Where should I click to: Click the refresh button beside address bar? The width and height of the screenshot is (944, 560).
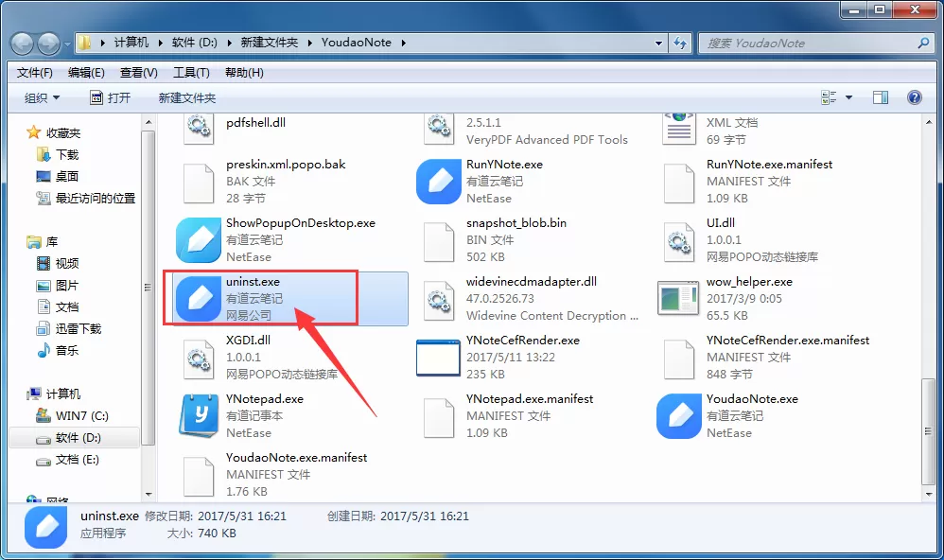pyautogui.click(x=680, y=43)
